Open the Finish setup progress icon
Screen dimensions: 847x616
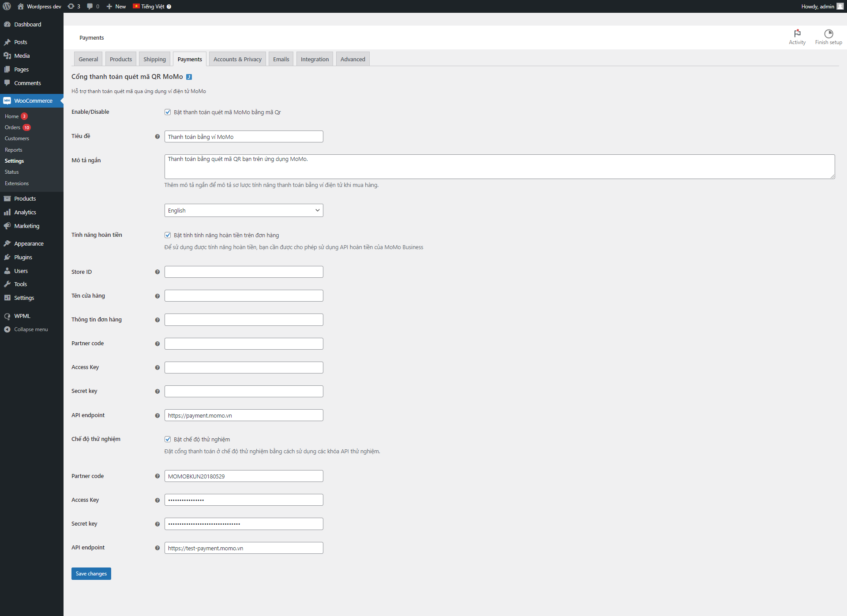pyautogui.click(x=828, y=34)
